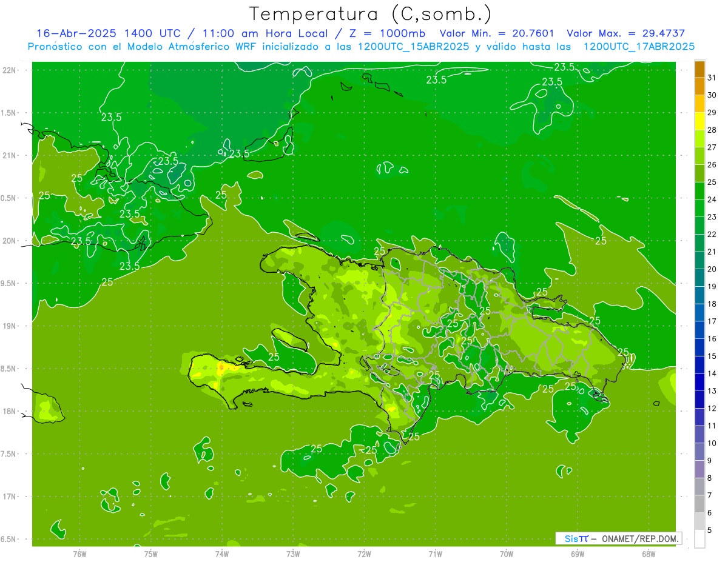Click the "19N" latitude axis label
The width and height of the screenshot is (728, 562).
8,326
